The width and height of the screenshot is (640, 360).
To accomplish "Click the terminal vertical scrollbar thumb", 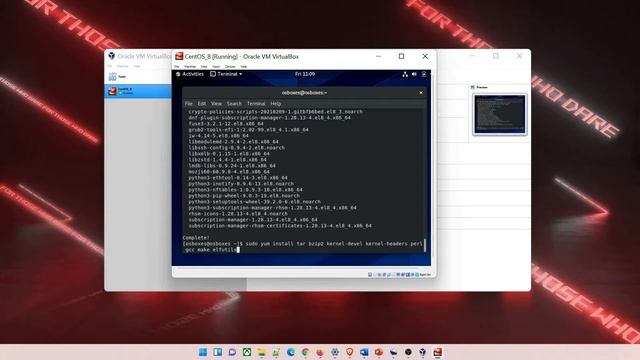I will click(425, 245).
